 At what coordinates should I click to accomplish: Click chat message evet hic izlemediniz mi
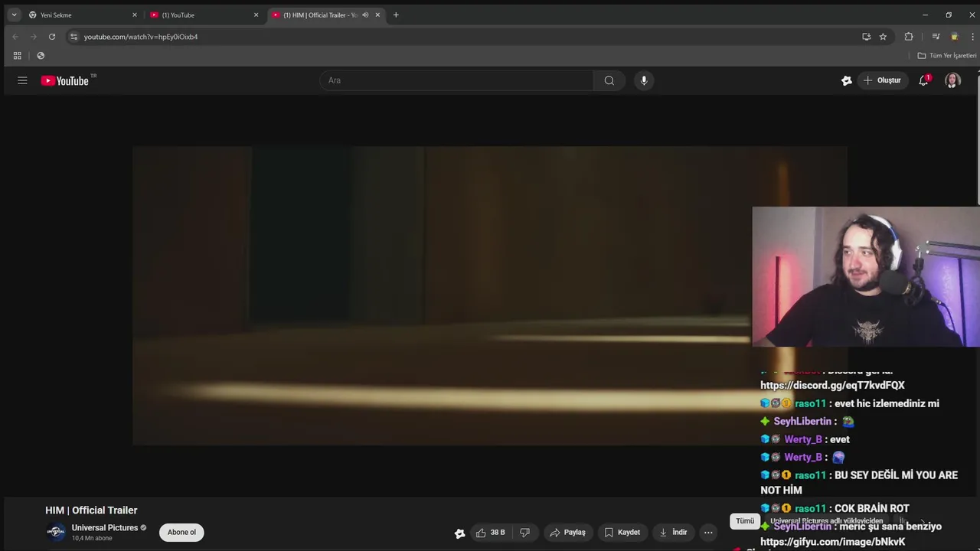pos(887,403)
